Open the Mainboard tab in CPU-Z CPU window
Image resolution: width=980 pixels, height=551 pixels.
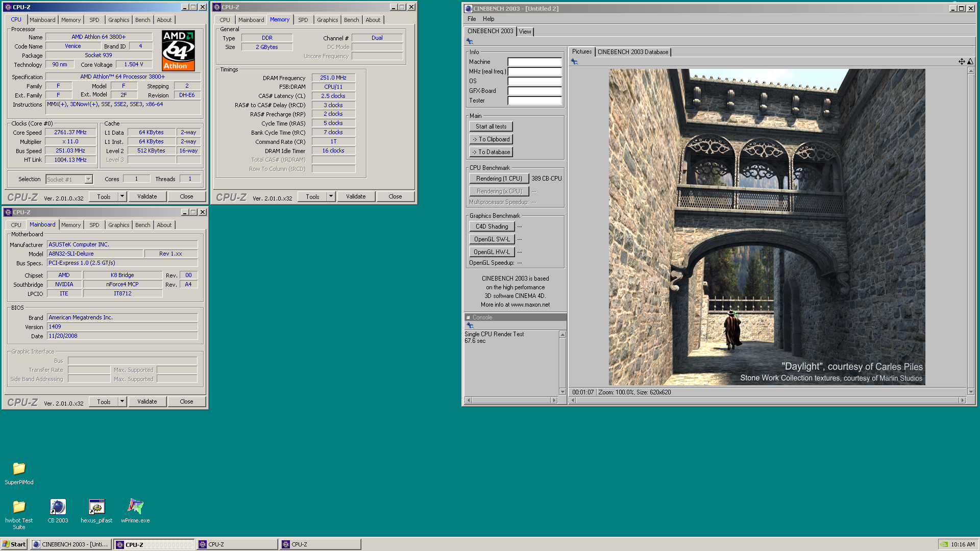(42, 20)
